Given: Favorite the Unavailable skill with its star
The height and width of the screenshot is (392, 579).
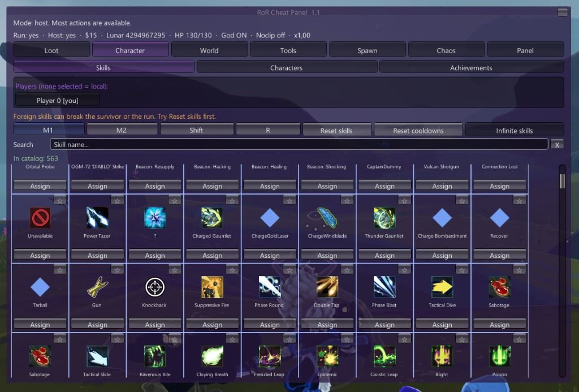Looking at the screenshot, I should pos(60,201).
